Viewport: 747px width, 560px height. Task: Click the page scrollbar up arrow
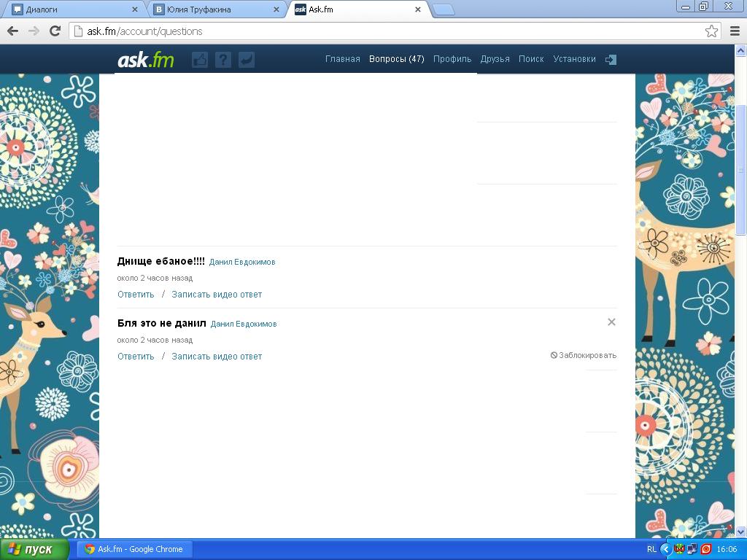(740, 50)
